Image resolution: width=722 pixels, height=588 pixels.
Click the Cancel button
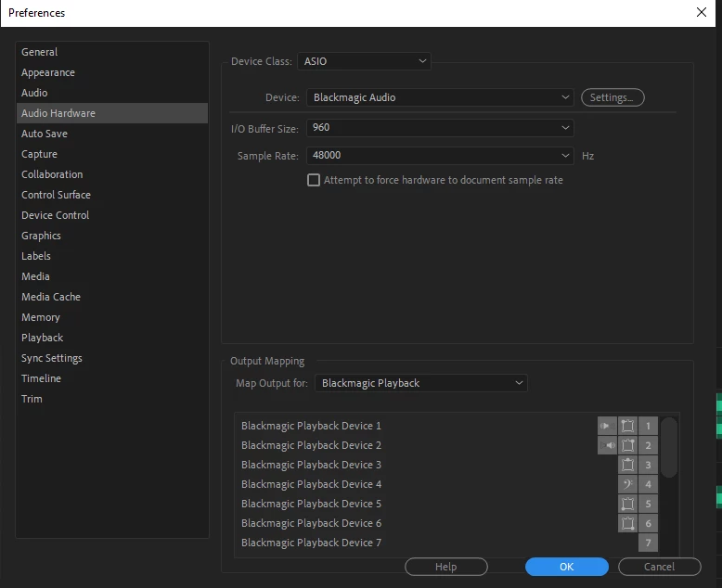[660, 567]
